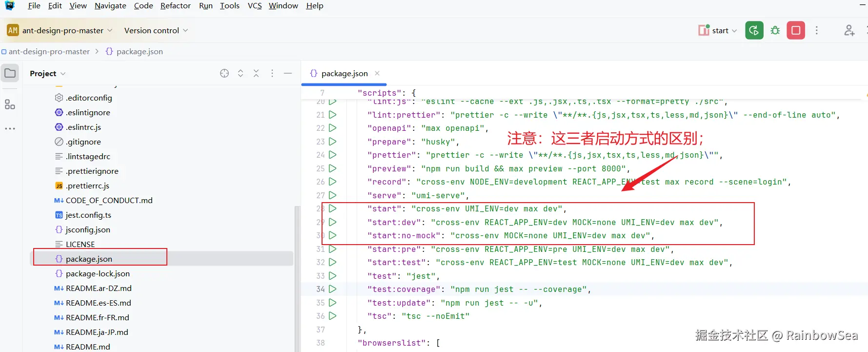Select .eslintrc.js in the project tree

83,127
